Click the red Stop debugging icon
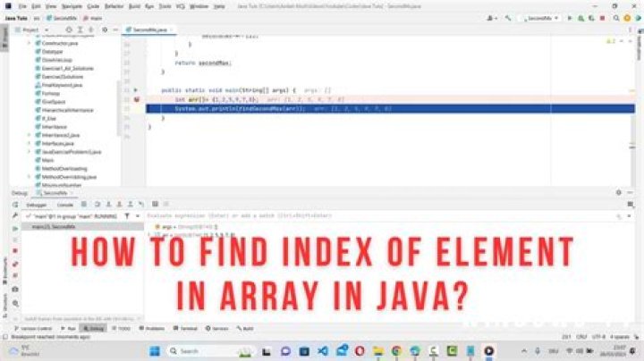 pyautogui.click(x=15, y=251)
